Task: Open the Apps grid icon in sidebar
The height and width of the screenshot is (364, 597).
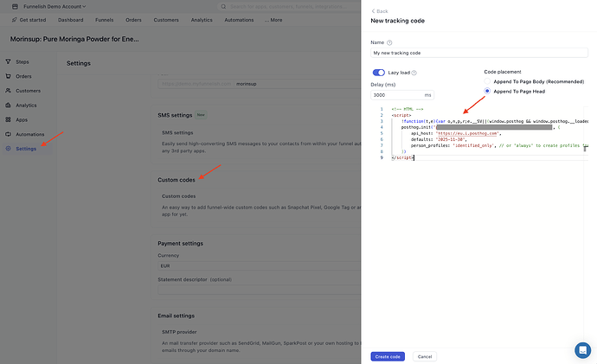Action: tap(9, 120)
